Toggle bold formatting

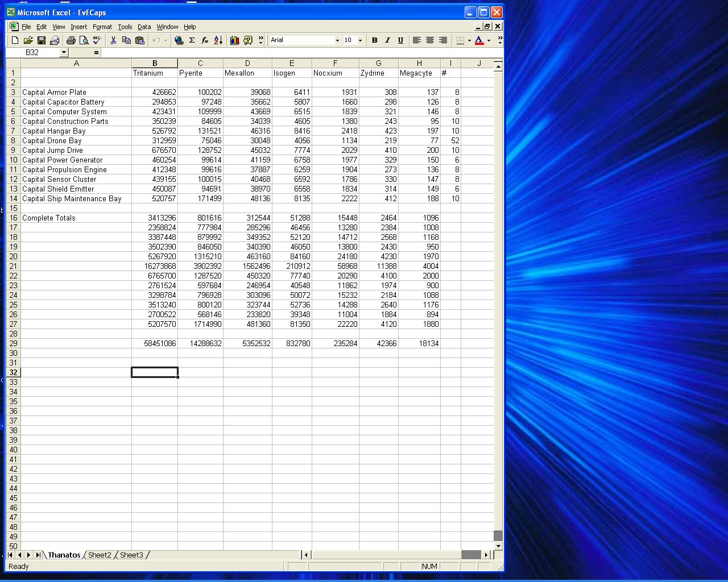click(374, 40)
